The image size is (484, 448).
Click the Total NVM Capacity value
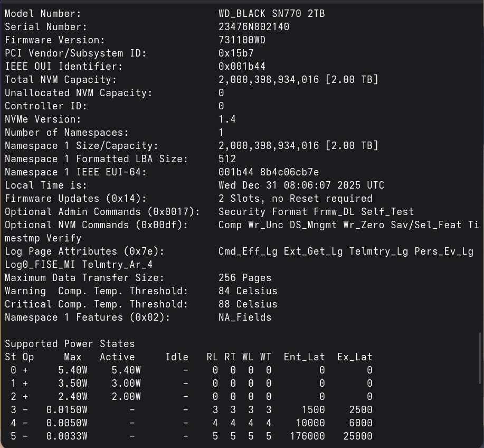[x=298, y=80]
